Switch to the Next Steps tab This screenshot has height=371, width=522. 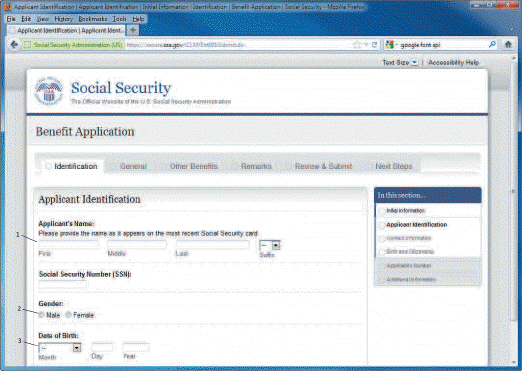pos(393,166)
